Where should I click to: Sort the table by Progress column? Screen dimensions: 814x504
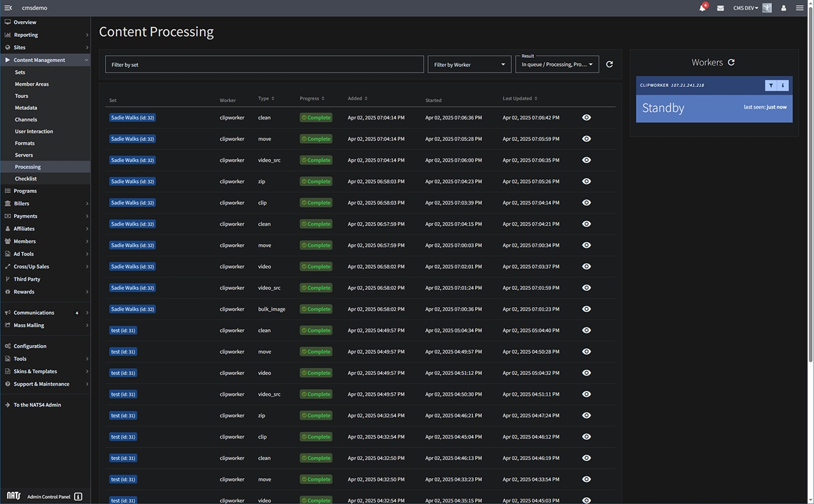coord(312,99)
